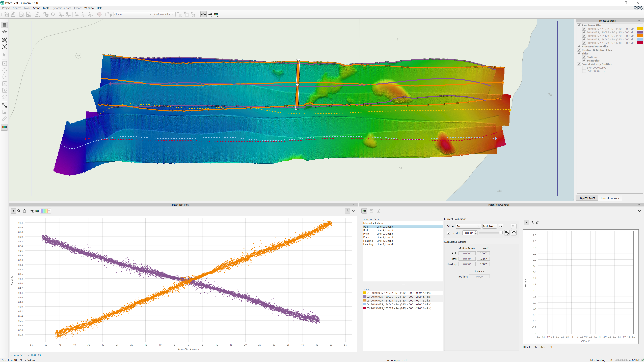Expand the Surface's Files dropdown

(x=164, y=14)
